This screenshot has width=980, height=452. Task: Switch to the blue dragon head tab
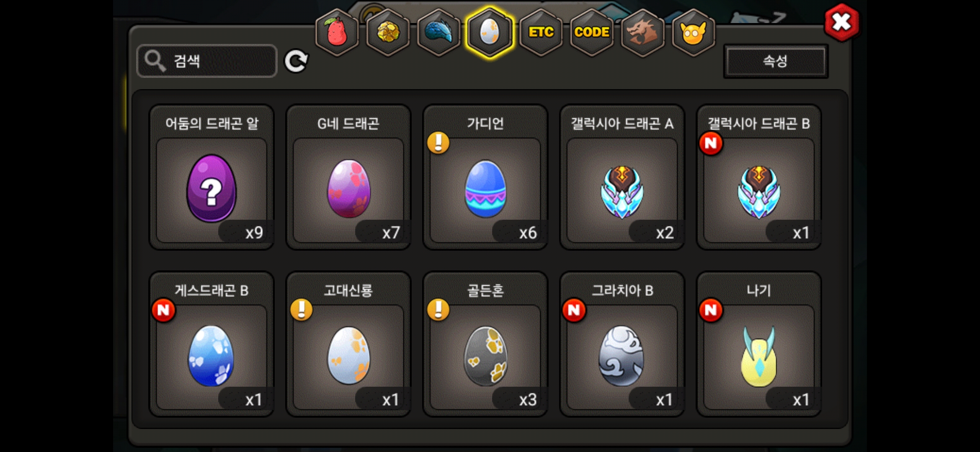click(x=439, y=32)
